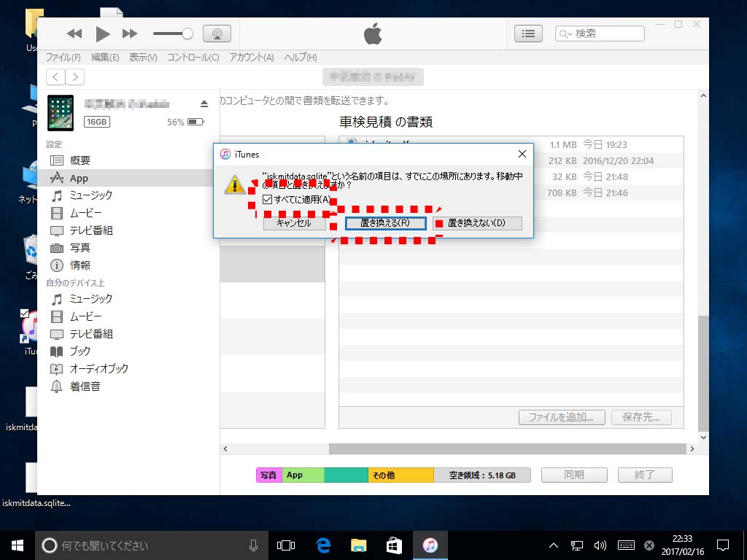Screen dimensions: 747x560
Task: Open File Explorer from the taskbar
Action: tap(359, 545)
